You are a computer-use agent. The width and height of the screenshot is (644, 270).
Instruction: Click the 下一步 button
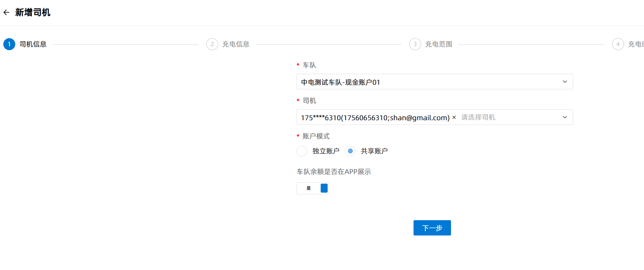point(432,228)
